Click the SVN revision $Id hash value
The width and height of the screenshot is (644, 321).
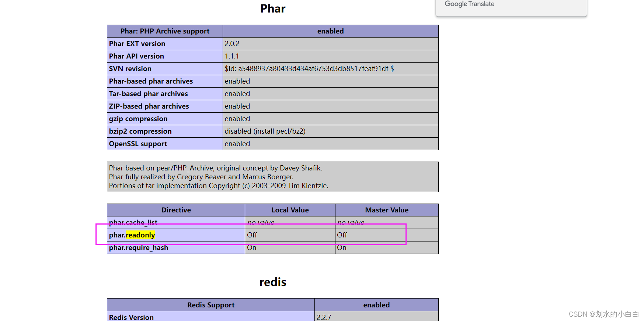pyautogui.click(x=309, y=69)
